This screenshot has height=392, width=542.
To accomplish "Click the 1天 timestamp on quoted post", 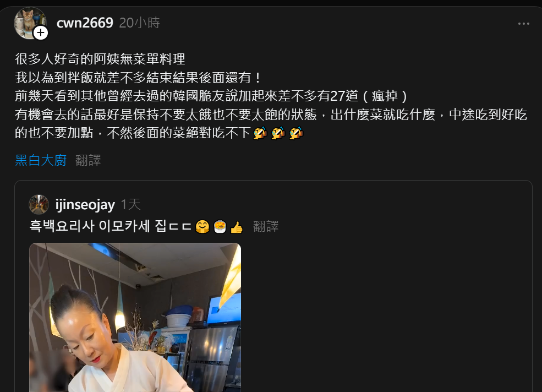I will tap(130, 204).
